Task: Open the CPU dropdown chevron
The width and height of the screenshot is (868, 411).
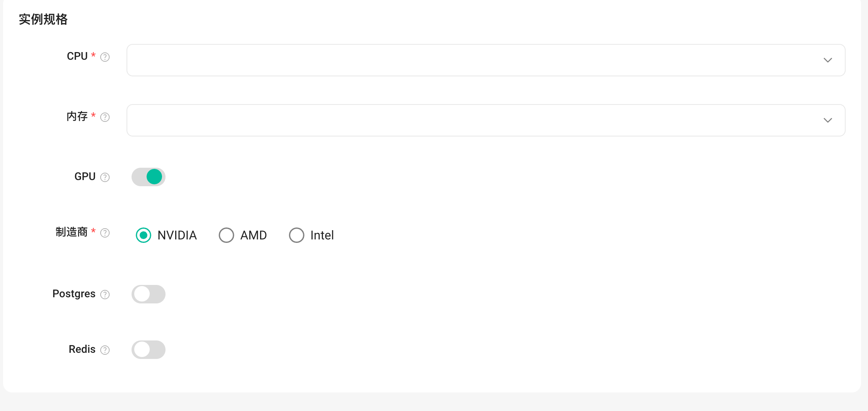Action: tap(828, 60)
